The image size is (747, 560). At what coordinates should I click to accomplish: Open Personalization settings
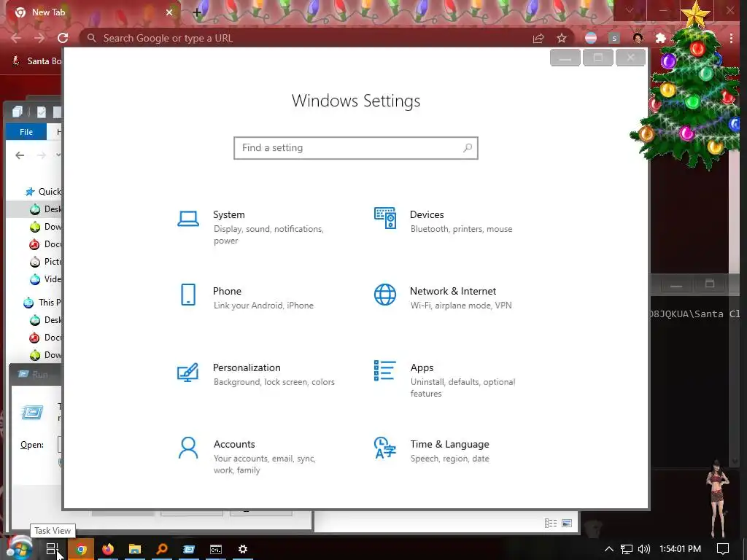(x=258, y=374)
